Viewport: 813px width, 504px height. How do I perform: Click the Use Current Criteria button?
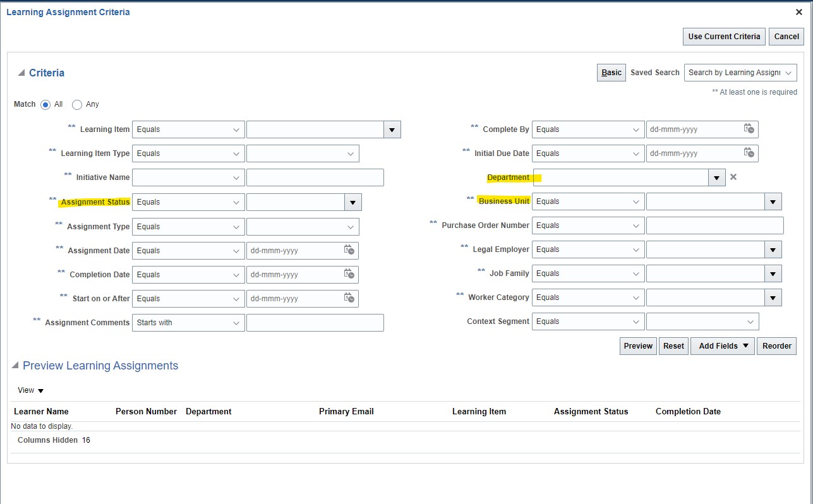click(723, 36)
